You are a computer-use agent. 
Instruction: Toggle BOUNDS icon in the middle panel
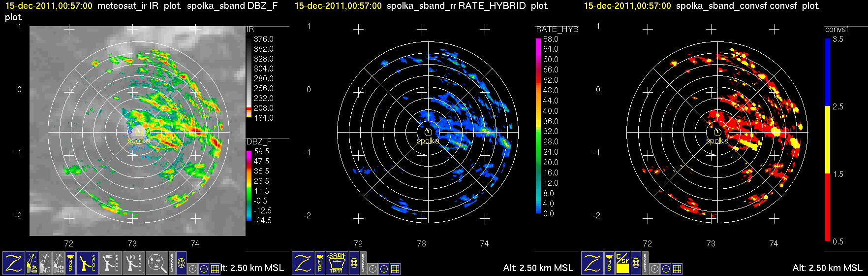(363, 263)
